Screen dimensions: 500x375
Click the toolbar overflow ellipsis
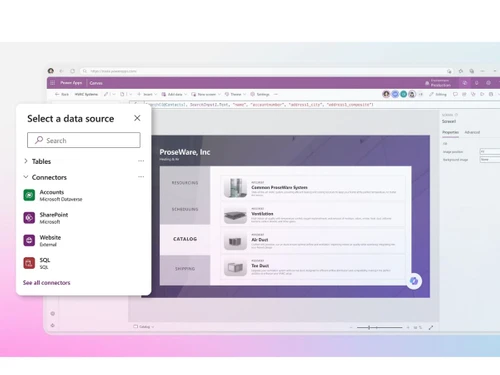click(276, 94)
